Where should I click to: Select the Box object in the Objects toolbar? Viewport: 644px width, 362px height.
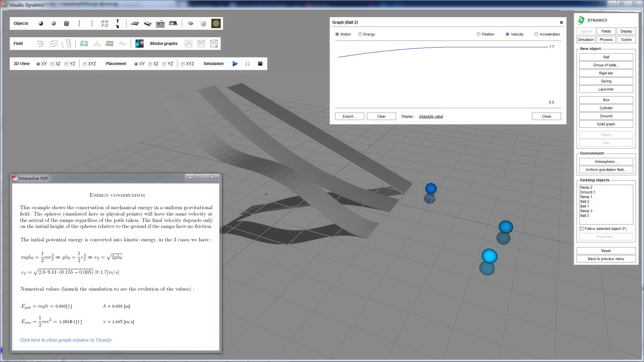pyautogui.click(x=66, y=23)
